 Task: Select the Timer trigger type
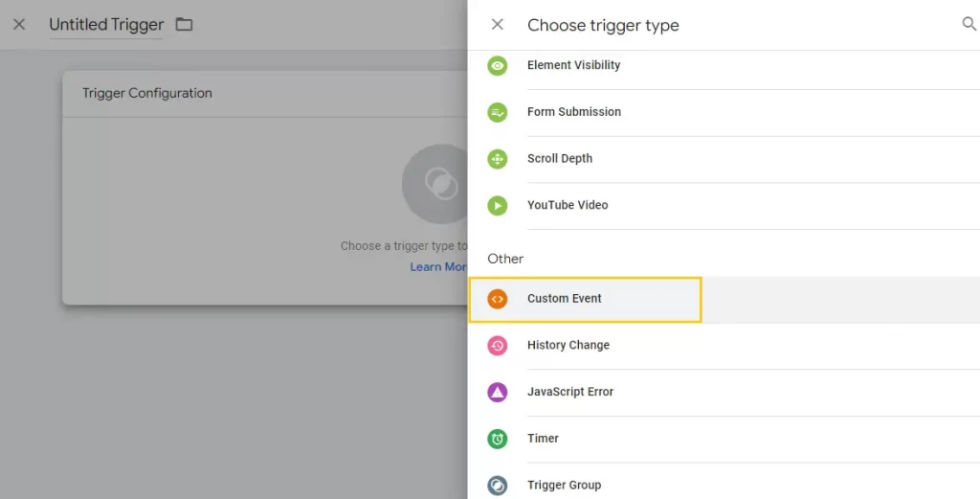(x=724, y=439)
